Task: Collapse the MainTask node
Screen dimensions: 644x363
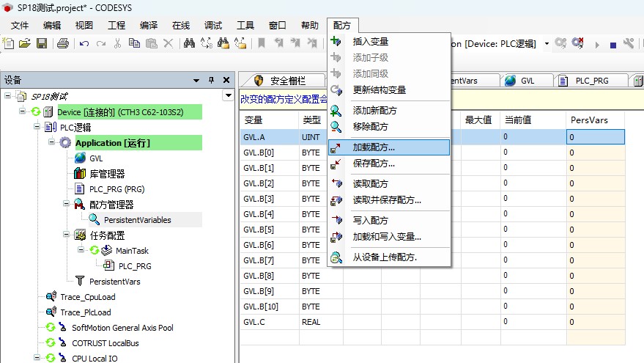Action: click(81, 249)
